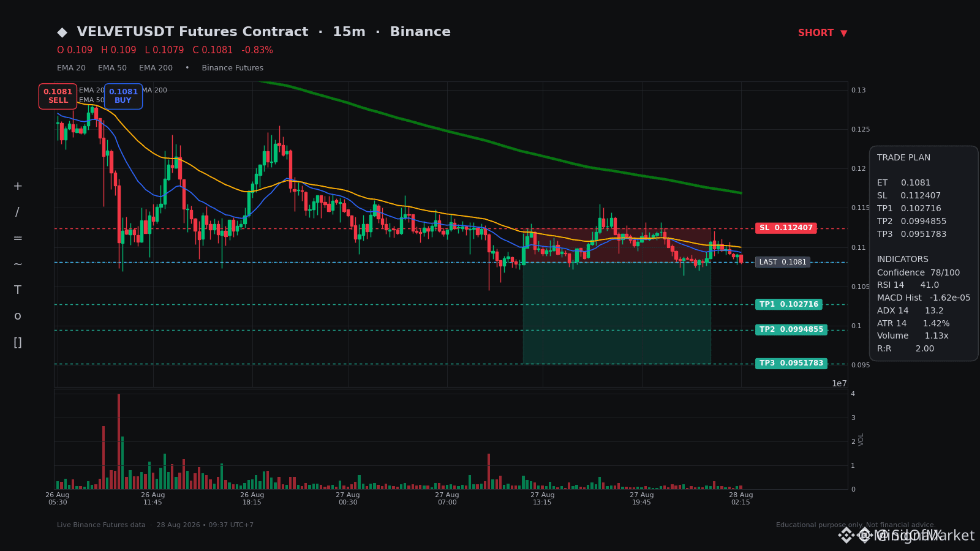
Task: Click the -0.83% change value
Action: tap(257, 50)
